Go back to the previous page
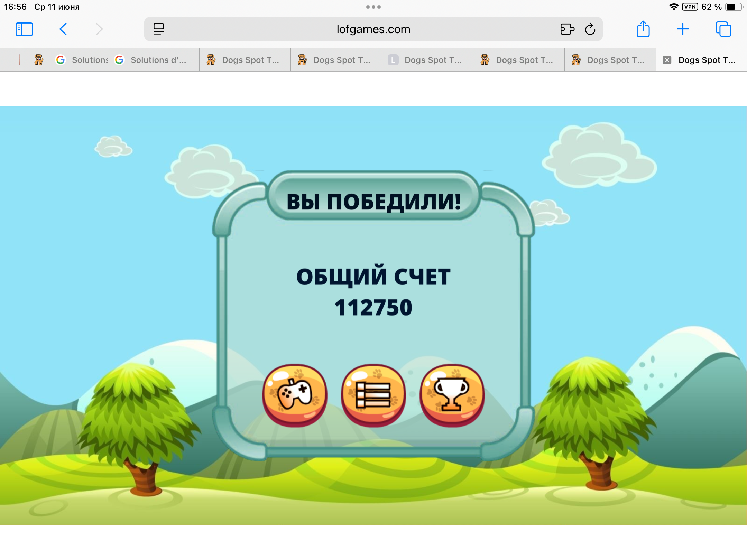The height and width of the screenshot is (560, 747). pyautogui.click(x=63, y=29)
